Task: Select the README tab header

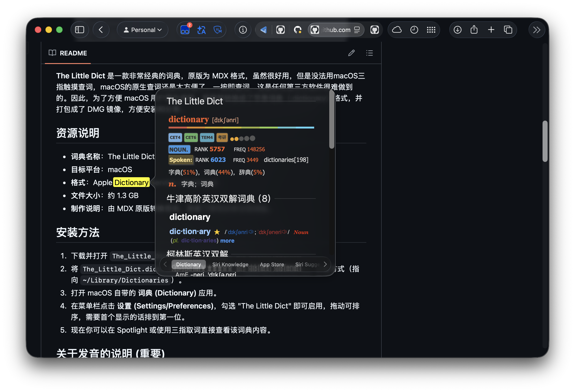Action: pos(68,53)
